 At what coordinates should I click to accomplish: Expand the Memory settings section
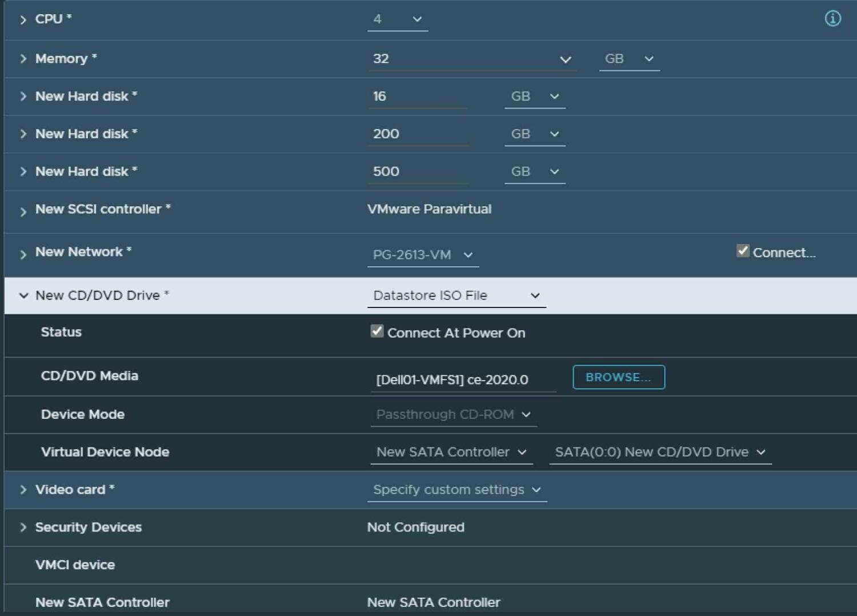tap(23, 58)
